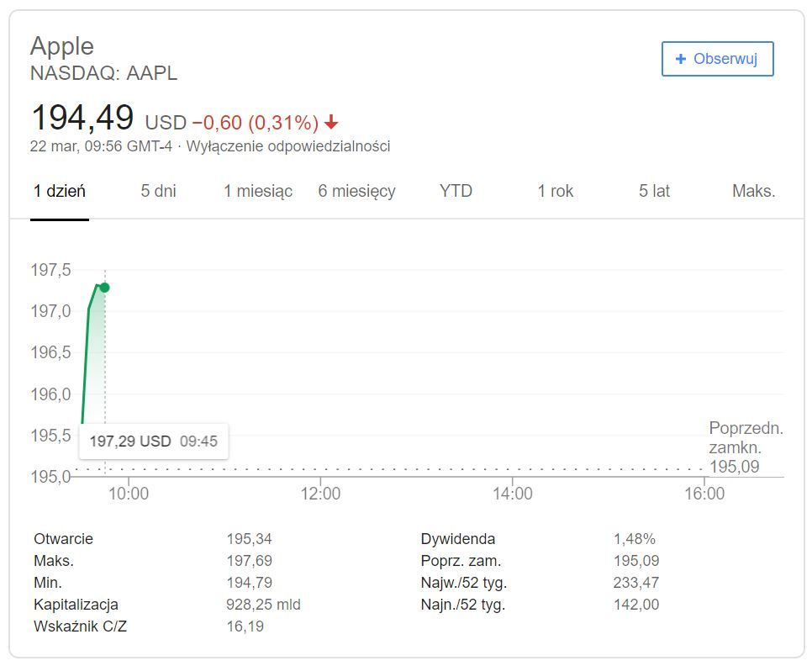Click the green data point on chart
The width and height of the screenshot is (812, 666).
point(104,288)
